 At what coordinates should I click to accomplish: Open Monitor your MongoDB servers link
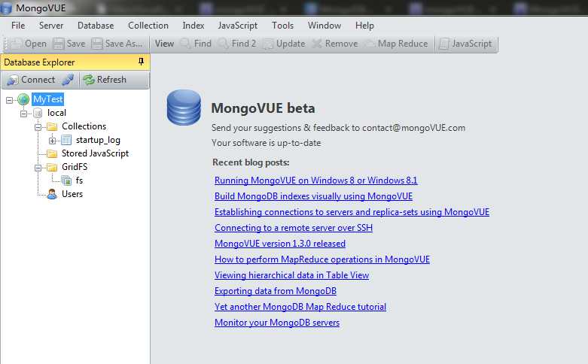click(277, 323)
